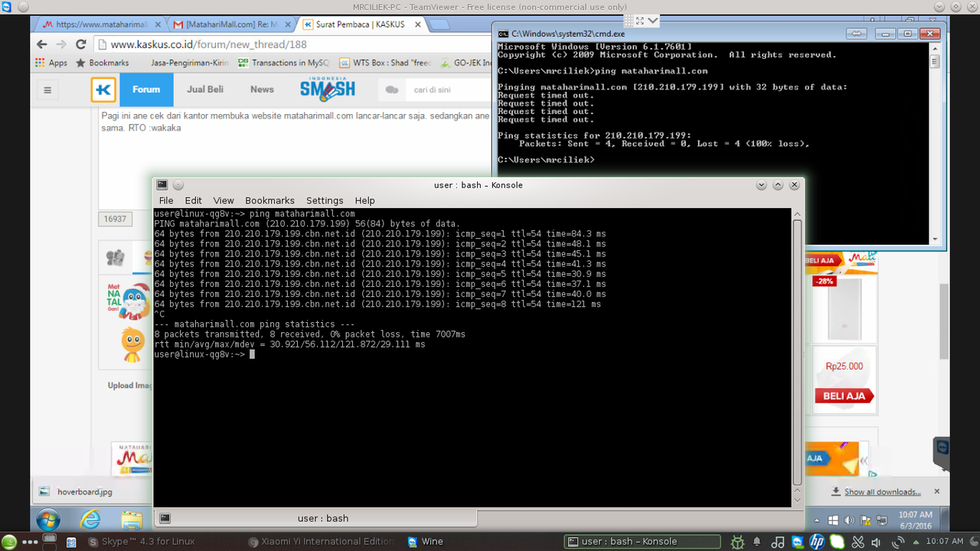Viewport: 980px width, 551px height.
Task: Click the 'cari di sini' search field
Action: click(x=447, y=90)
